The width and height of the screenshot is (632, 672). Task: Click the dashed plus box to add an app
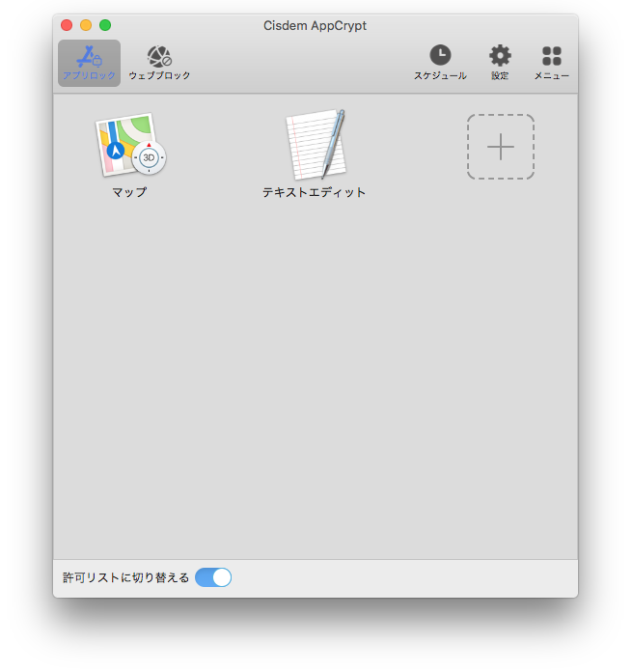tap(500, 147)
